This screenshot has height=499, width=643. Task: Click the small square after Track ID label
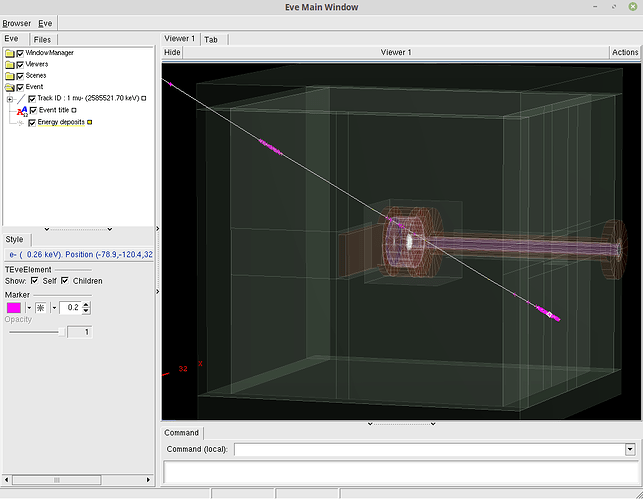click(144, 98)
